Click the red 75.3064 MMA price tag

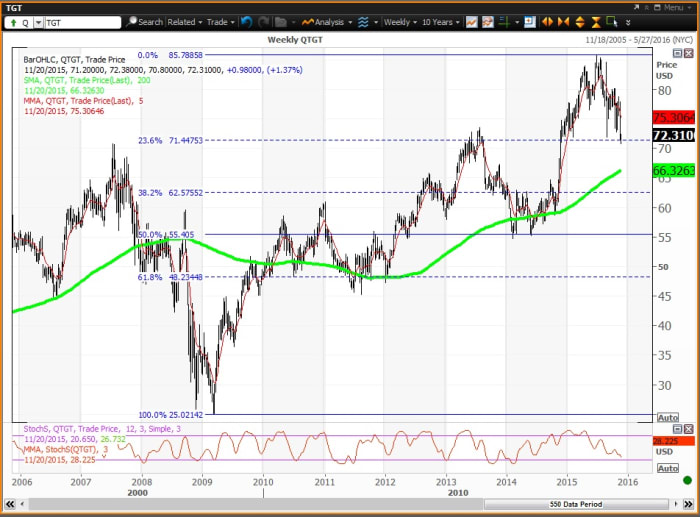(674, 117)
